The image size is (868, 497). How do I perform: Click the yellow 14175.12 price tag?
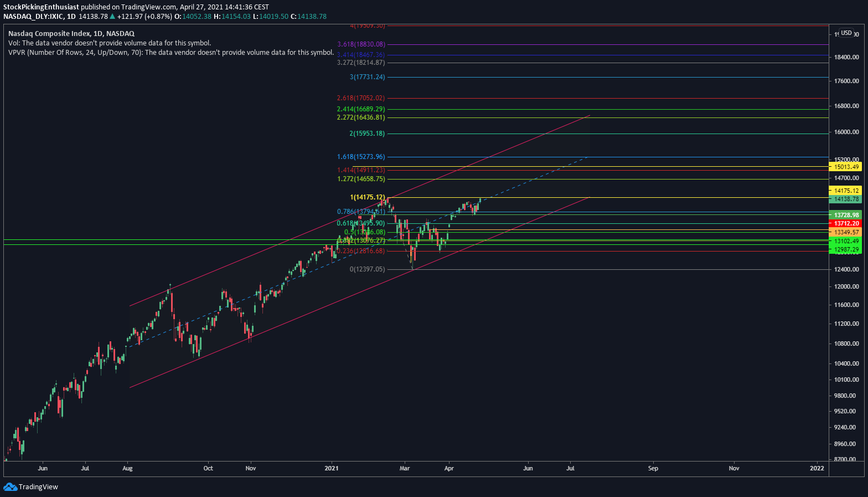coord(846,191)
